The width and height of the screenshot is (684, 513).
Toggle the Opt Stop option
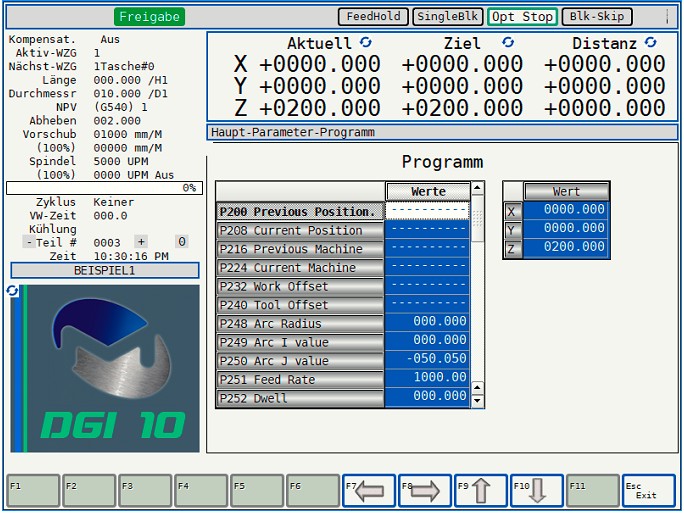(x=522, y=17)
